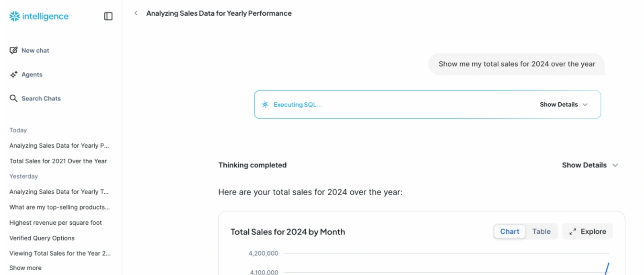
Task: Click the Search Chats magnifier icon
Action: click(x=13, y=99)
